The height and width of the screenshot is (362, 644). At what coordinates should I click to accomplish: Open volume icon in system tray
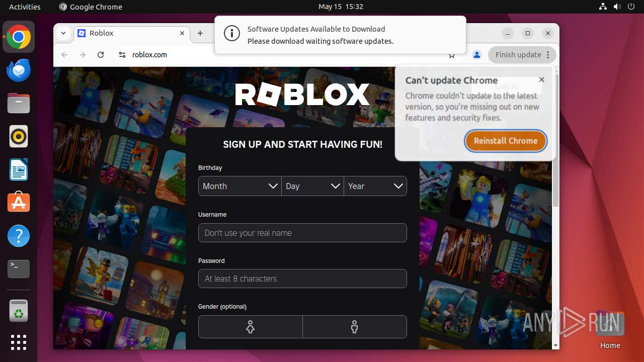pos(617,7)
